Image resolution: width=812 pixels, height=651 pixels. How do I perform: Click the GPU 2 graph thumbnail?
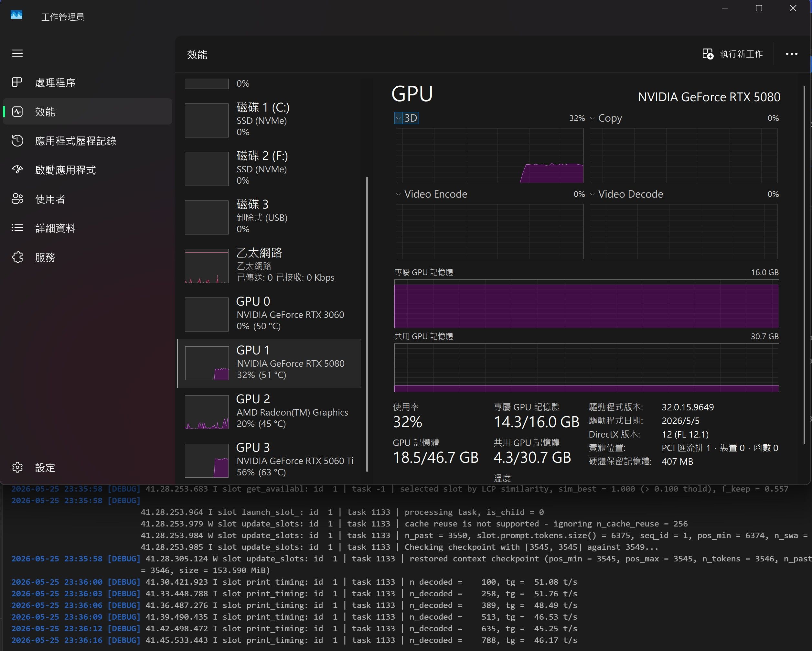pyautogui.click(x=206, y=412)
